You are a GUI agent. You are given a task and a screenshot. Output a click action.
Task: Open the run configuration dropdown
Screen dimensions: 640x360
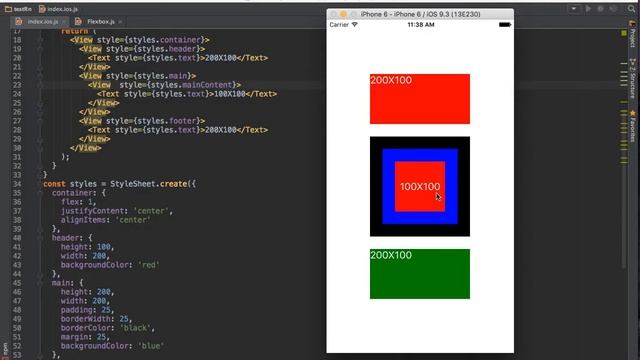(573, 8)
